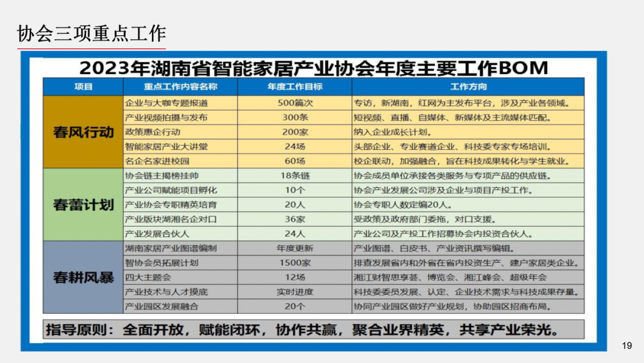This screenshot has height=363, width=644.
Task: Click the 18条链 target cell
Action: (295, 176)
